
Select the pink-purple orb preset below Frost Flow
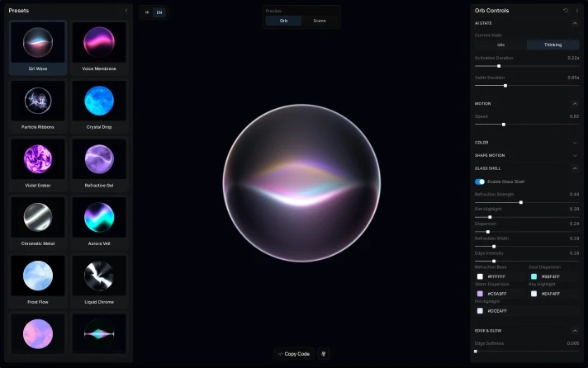[38, 334]
